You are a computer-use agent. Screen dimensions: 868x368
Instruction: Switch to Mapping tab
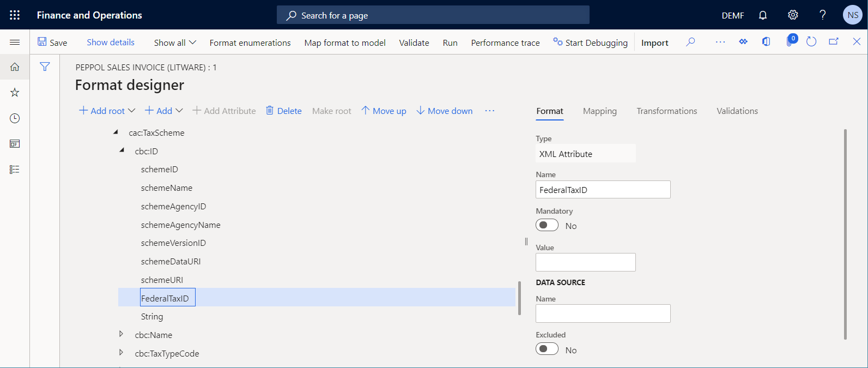pos(600,111)
